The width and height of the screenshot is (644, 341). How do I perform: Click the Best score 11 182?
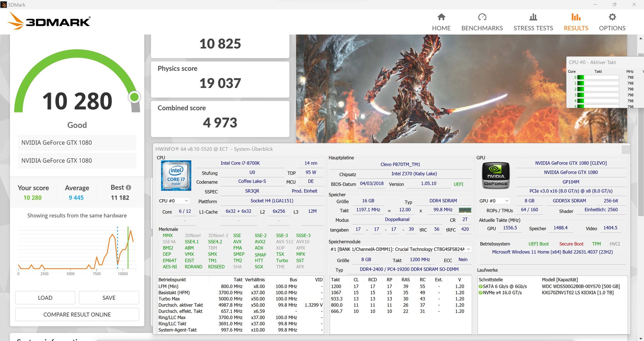[x=120, y=198]
